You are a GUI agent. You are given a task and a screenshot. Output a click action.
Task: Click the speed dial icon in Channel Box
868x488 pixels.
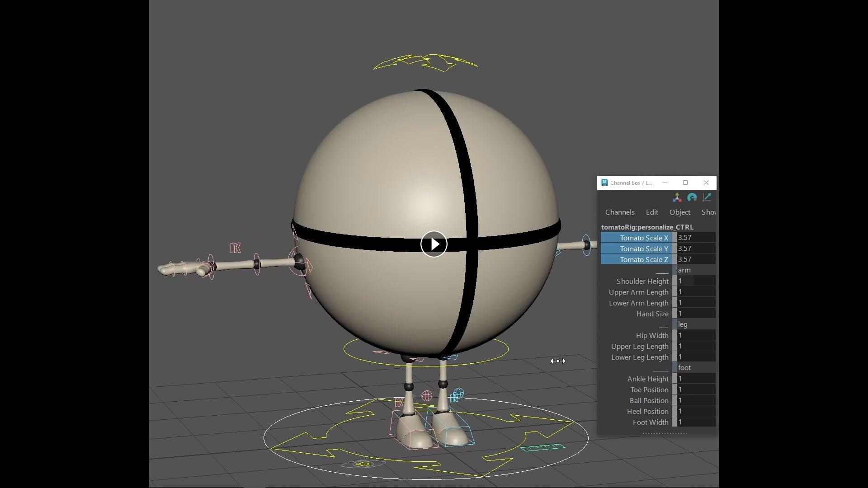(x=692, y=197)
